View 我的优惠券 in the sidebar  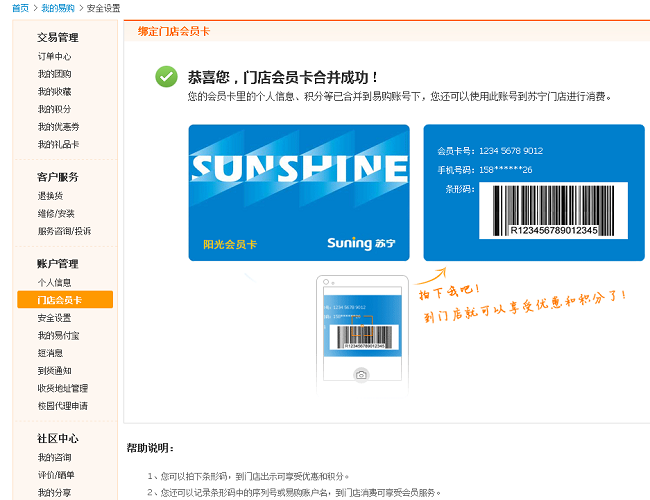tap(58, 127)
